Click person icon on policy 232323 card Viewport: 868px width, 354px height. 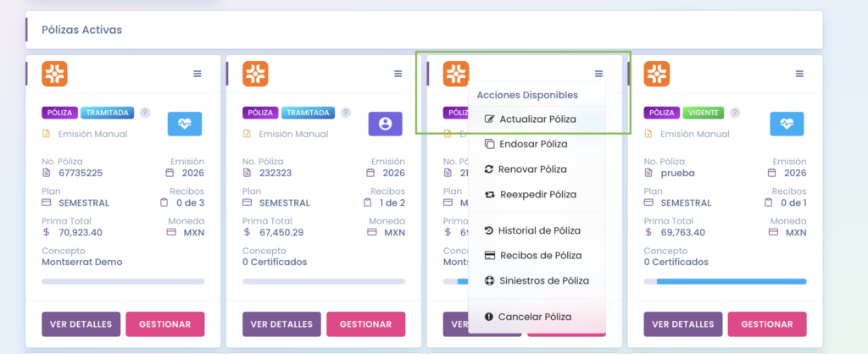pyautogui.click(x=386, y=124)
